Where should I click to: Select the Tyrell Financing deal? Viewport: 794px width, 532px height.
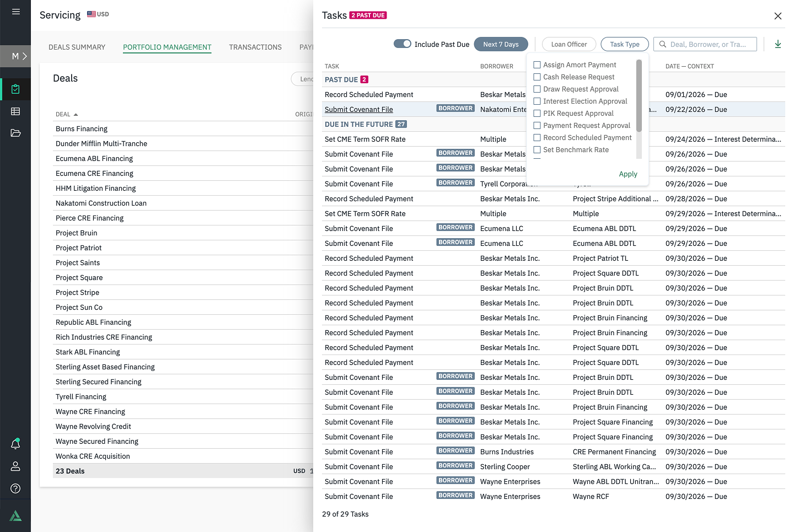click(x=81, y=397)
